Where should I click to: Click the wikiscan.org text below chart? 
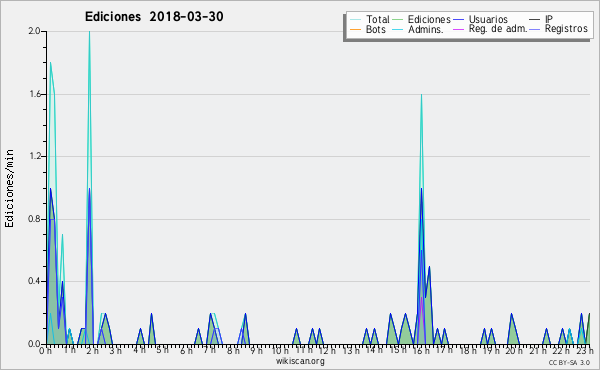click(300, 361)
